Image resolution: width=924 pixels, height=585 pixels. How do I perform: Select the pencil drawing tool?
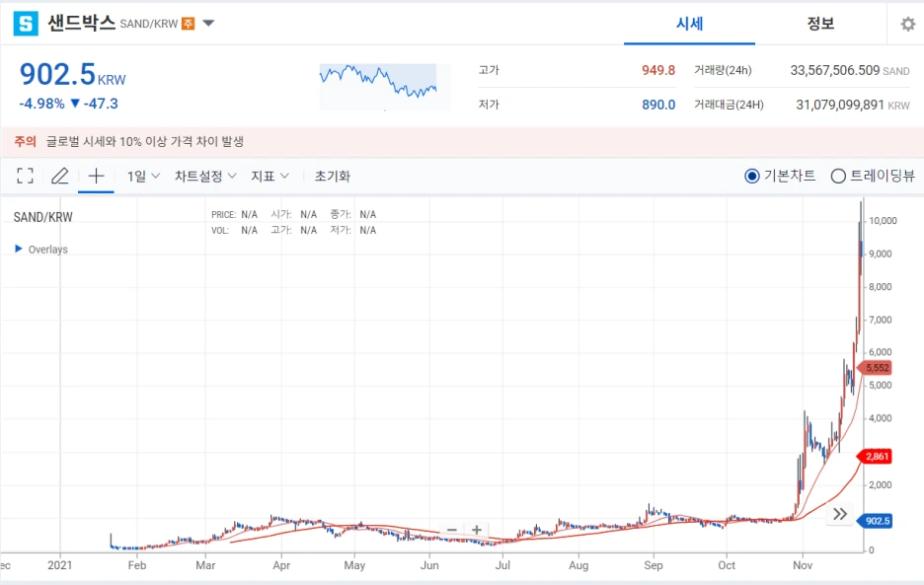point(59,176)
